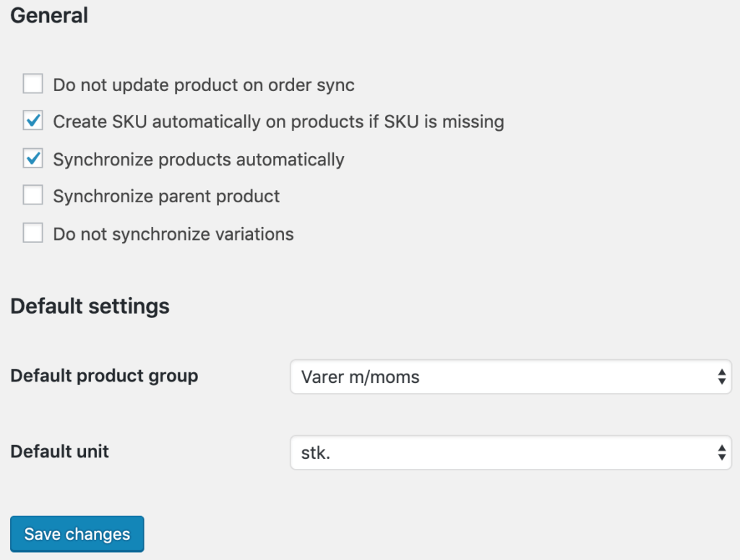The image size is (740, 560).
Task: Tick the Synchronize parent product checkbox
Action: pyautogui.click(x=33, y=195)
